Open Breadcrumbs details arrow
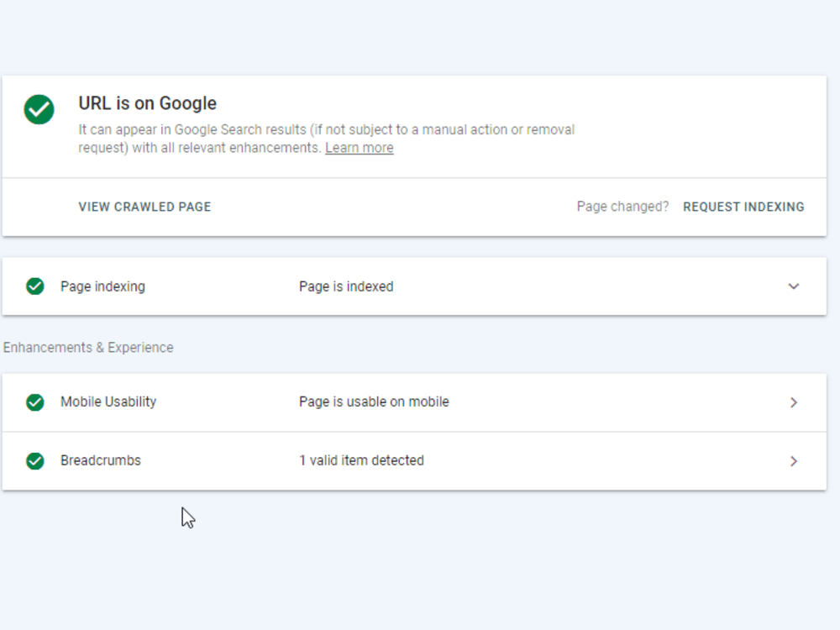This screenshot has width=840, height=630. coord(794,461)
